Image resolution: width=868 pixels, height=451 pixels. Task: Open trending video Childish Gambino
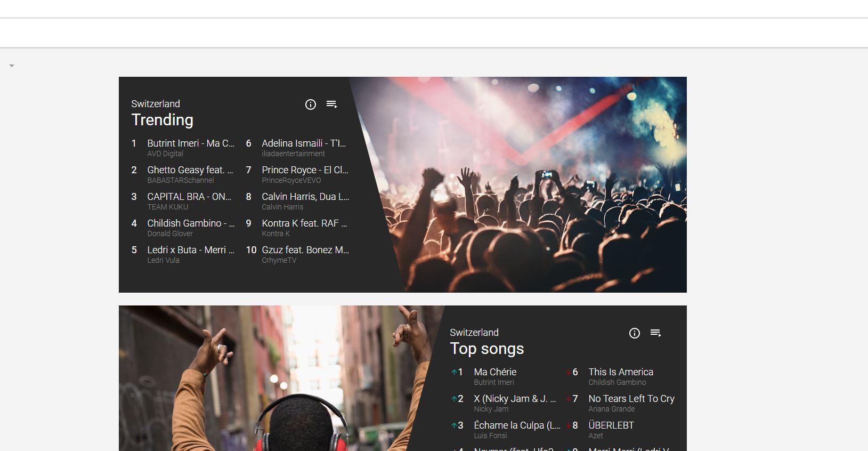click(191, 223)
